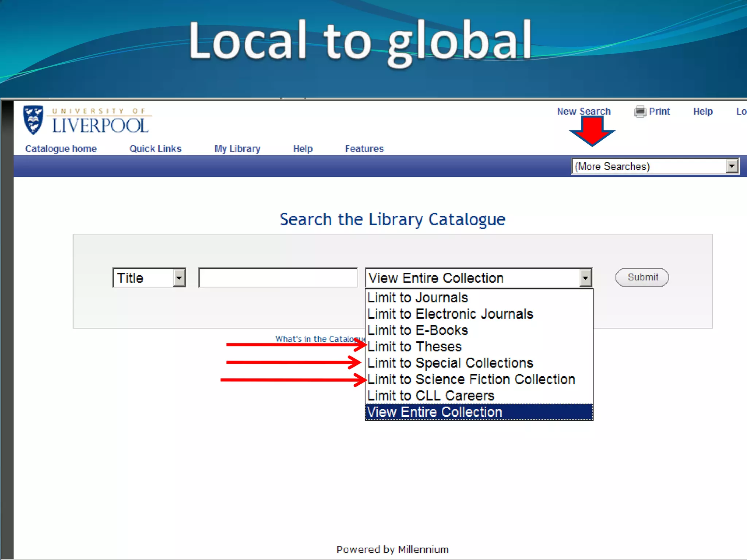Choose Limit to Theses
747x560 pixels.
pyautogui.click(x=479, y=346)
